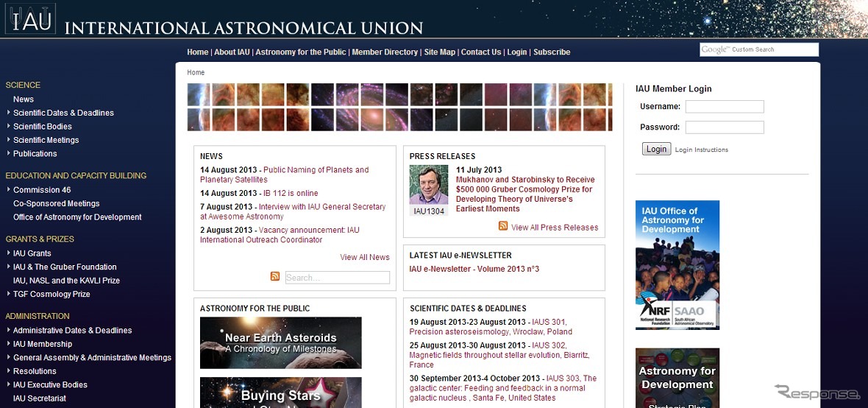Open View All Press Releases link
This screenshot has width=868, height=408.
(555, 228)
